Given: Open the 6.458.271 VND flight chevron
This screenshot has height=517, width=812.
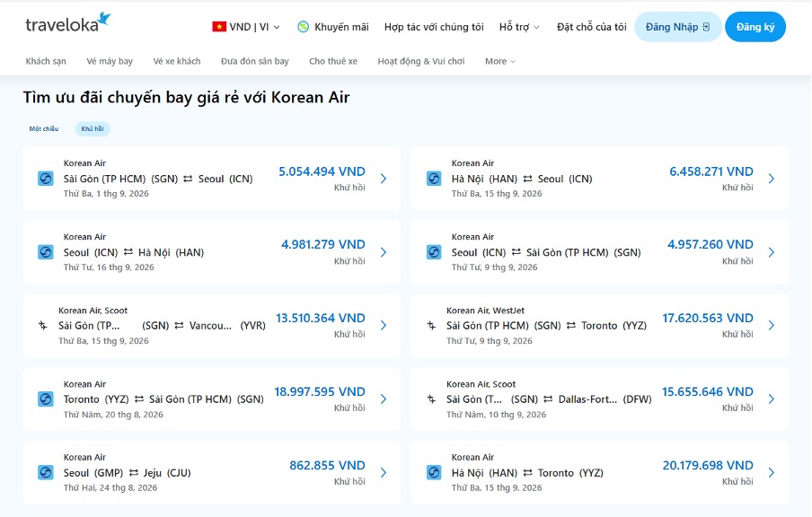Looking at the screenshot, I should pyautogui.click(x=772, y=179).
